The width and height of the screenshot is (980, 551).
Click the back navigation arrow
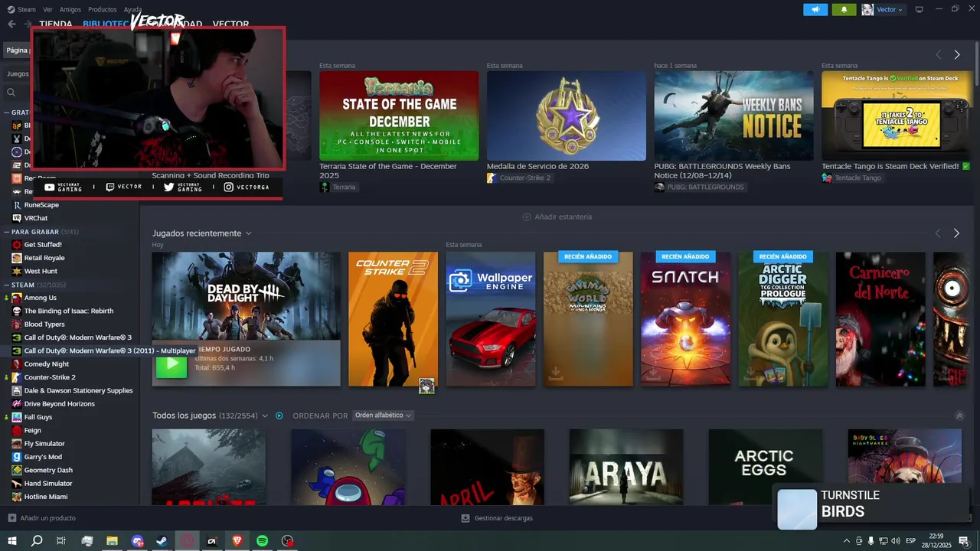(x=11, y=24)
